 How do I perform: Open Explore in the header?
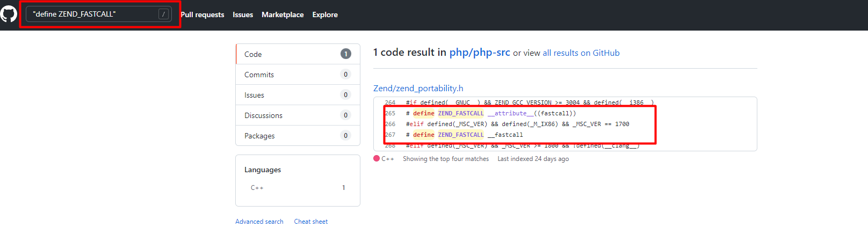(325, 14)
